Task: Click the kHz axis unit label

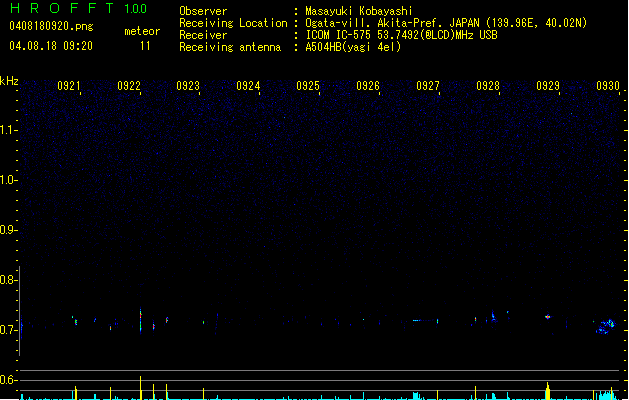Action: pyautogui.click(x=9, y=81)
